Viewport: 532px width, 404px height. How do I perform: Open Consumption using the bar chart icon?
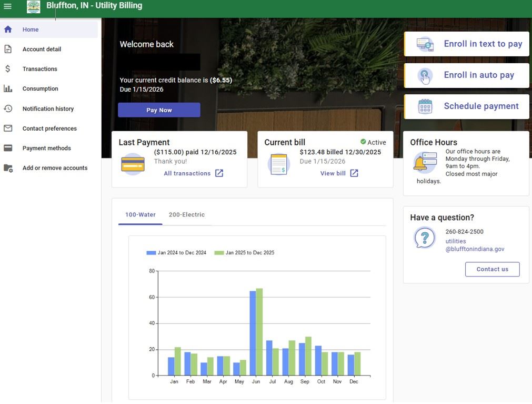click(7, 88)
